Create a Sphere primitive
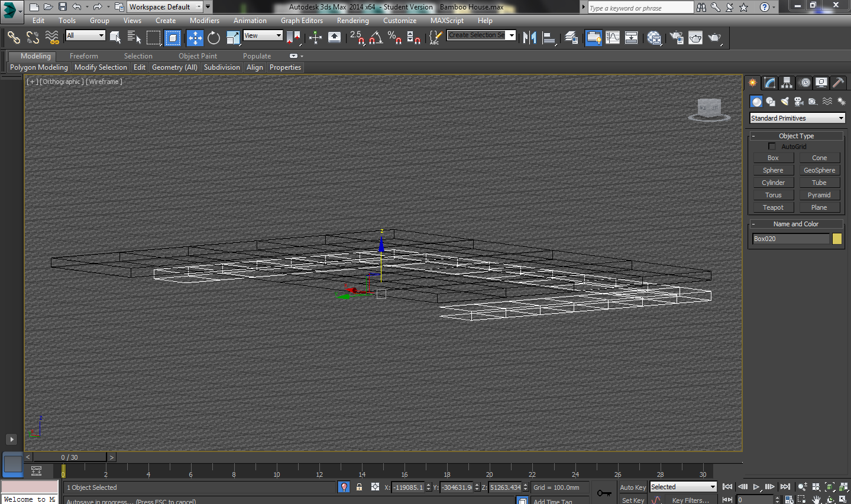 click(774, 170)
